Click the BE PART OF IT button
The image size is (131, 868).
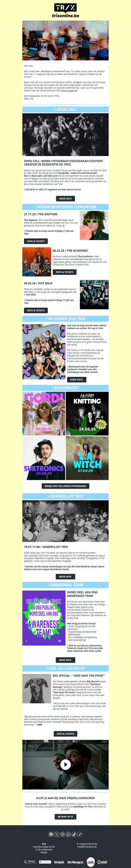pos(65,816)
